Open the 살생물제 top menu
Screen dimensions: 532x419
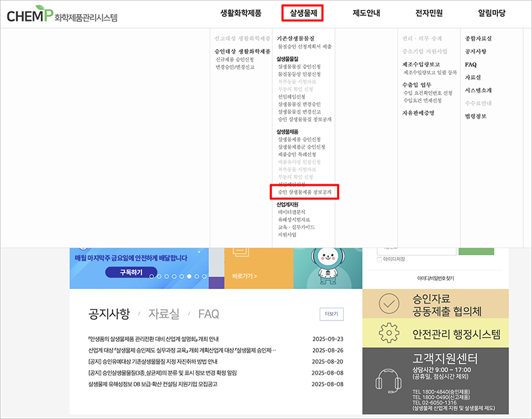click(x=304, y=13)
